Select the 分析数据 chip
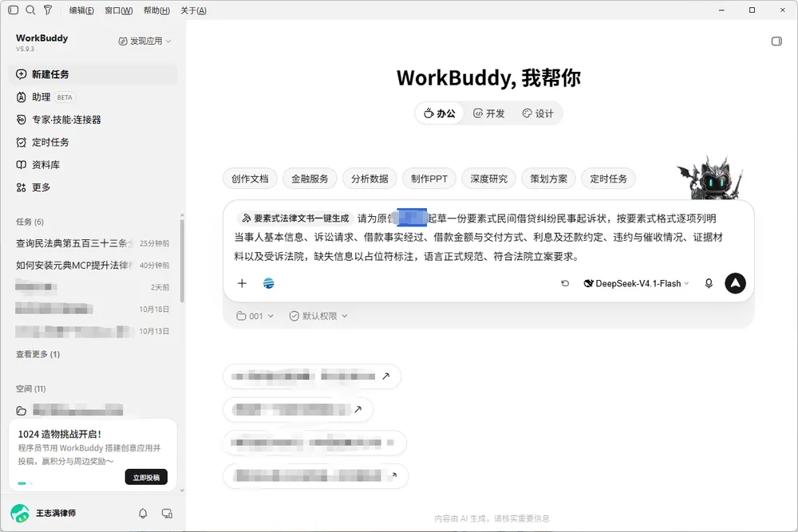The width and height of the screenshot is (798, 532). tap(370, 179)
